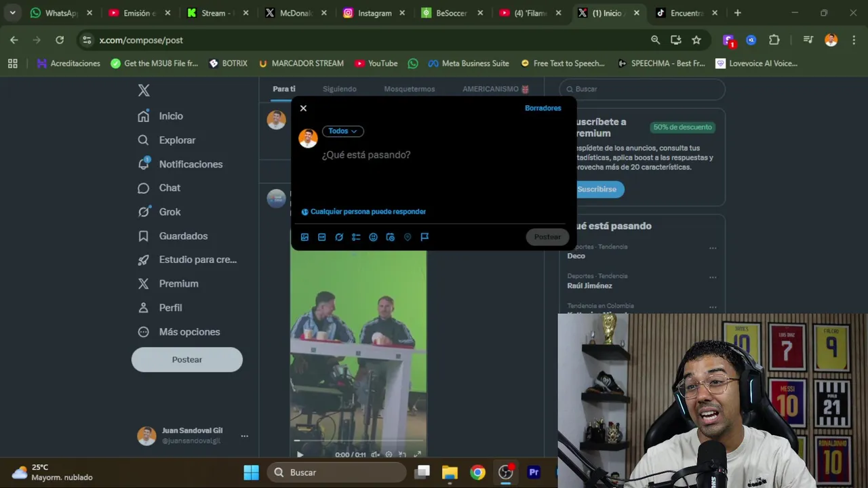Open Chat in the sidebar
Screen dimensions: 868x488
tap(159, 188)
